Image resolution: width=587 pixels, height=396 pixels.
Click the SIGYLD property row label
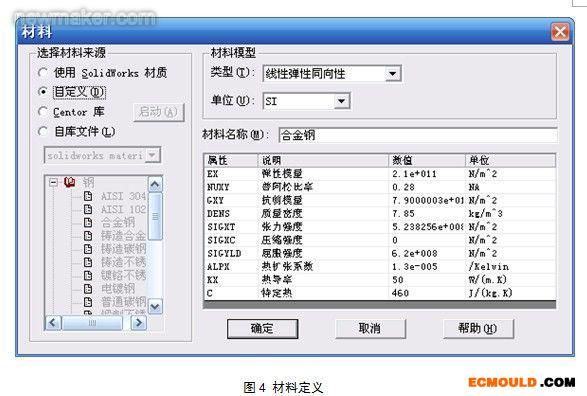click(x=224, y=253)
